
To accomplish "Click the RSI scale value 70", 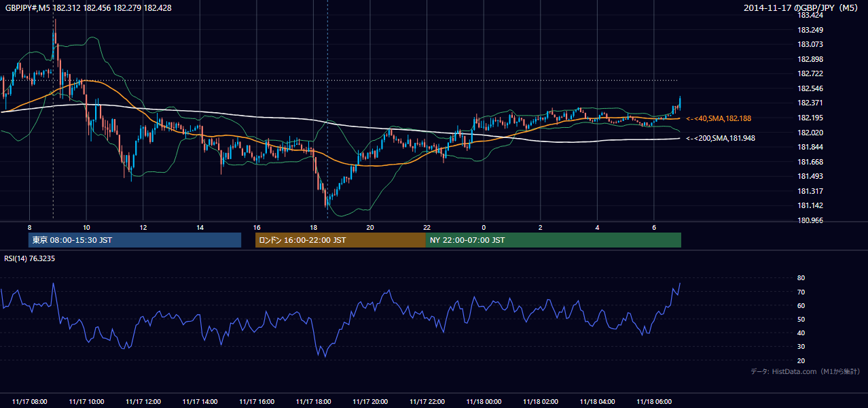I will tap(801, 292).
